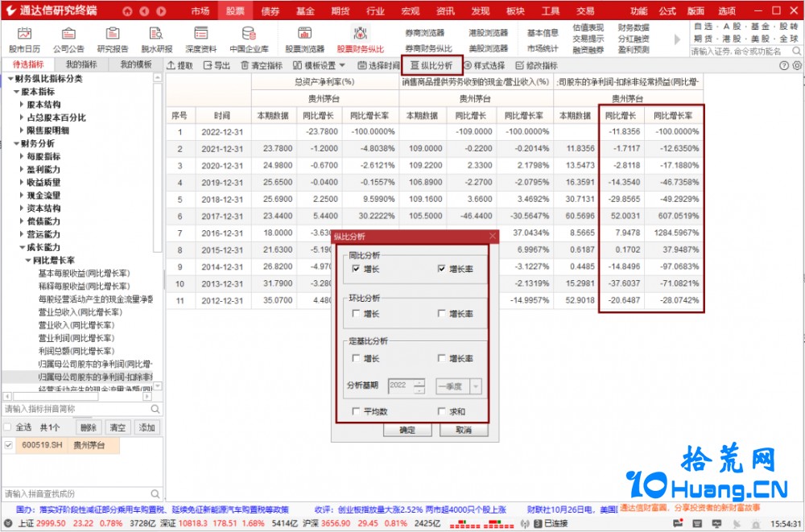Screen dimensions: 805x532
Task: Expand the 盈利能力 tree node
Action: pyautogui.click(x=22, y=169)
